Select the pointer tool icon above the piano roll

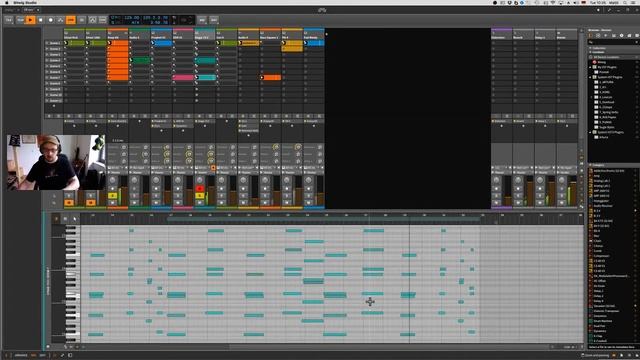coord(74,219)
